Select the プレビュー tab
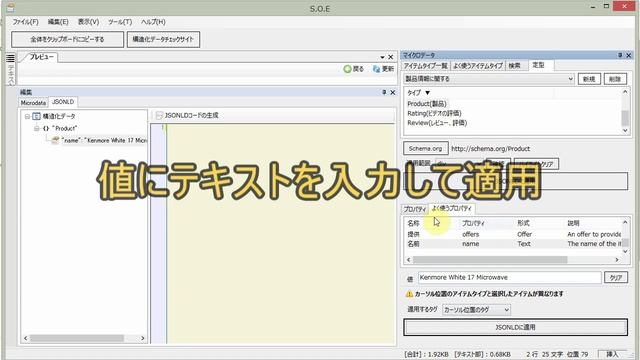 pos(41,57)
